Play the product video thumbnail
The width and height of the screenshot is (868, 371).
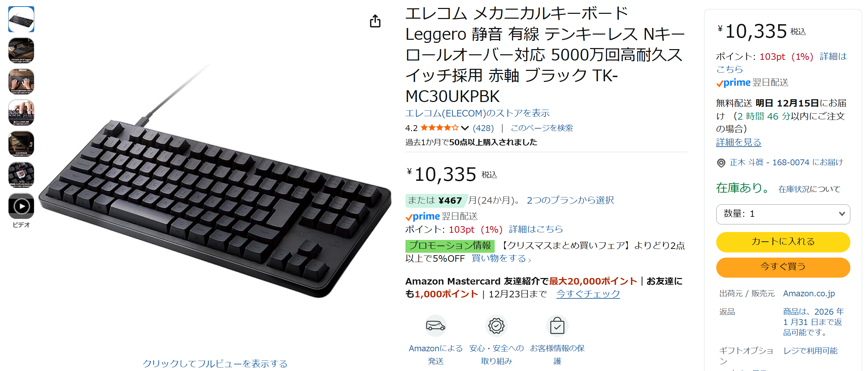click(x=21, y=206)
